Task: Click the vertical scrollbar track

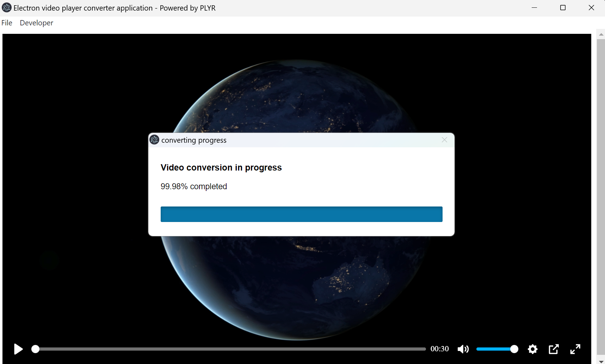Action: pyautogui.click(x=601, y=197)
